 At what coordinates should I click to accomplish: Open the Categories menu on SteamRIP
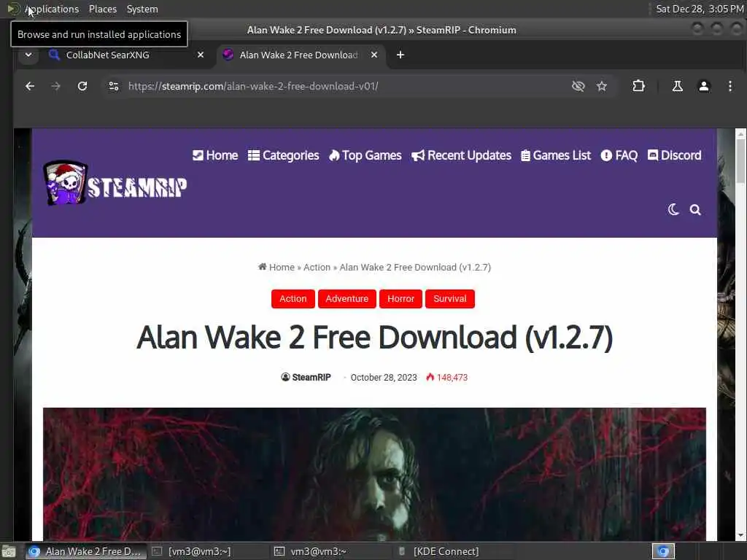[284, 155]
